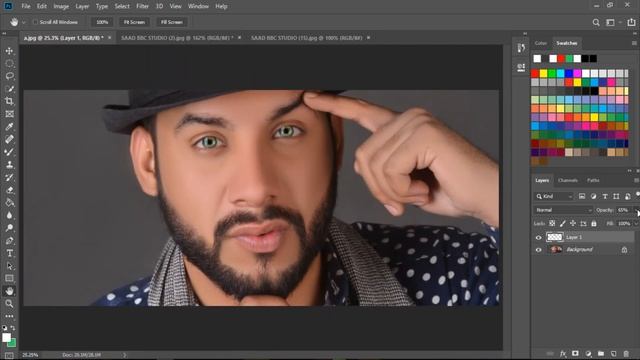Image resolution: width=640 pixels, height=360 pixels.
Task: Open the Image menu
Action: [x=61, y=6]
